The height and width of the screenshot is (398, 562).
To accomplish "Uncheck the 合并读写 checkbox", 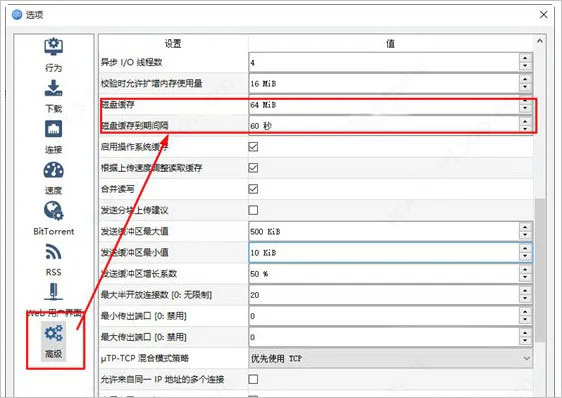I will click(x=253, y=189).
